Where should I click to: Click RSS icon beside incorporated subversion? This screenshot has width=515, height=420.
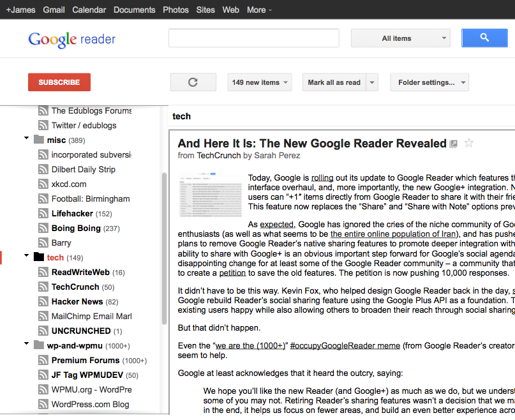click(43, 154)
